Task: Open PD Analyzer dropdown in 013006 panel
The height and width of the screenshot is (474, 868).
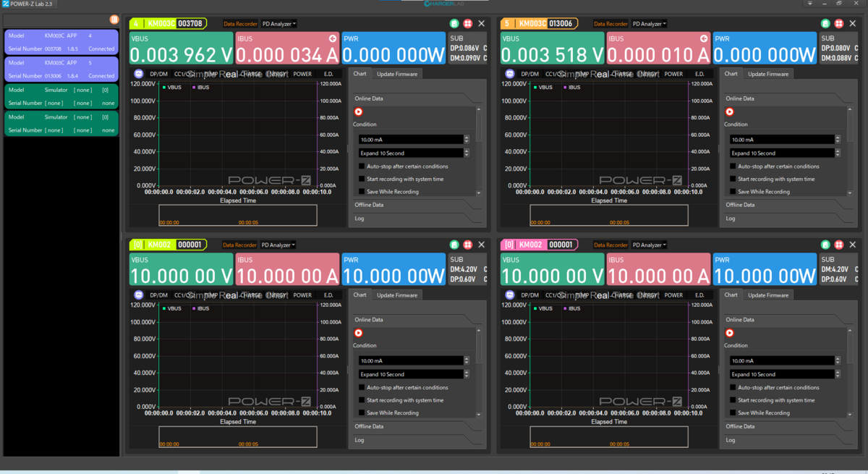Action: click(x=650, y=24)
